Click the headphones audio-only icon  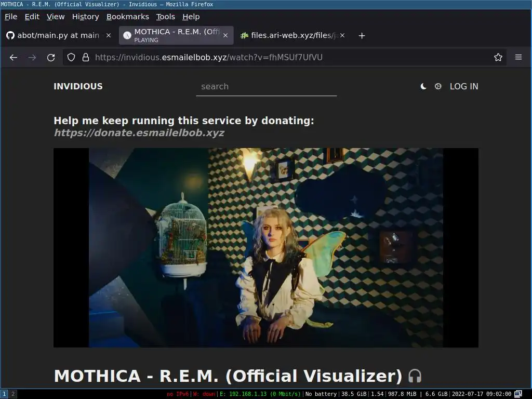coord(415,376)
